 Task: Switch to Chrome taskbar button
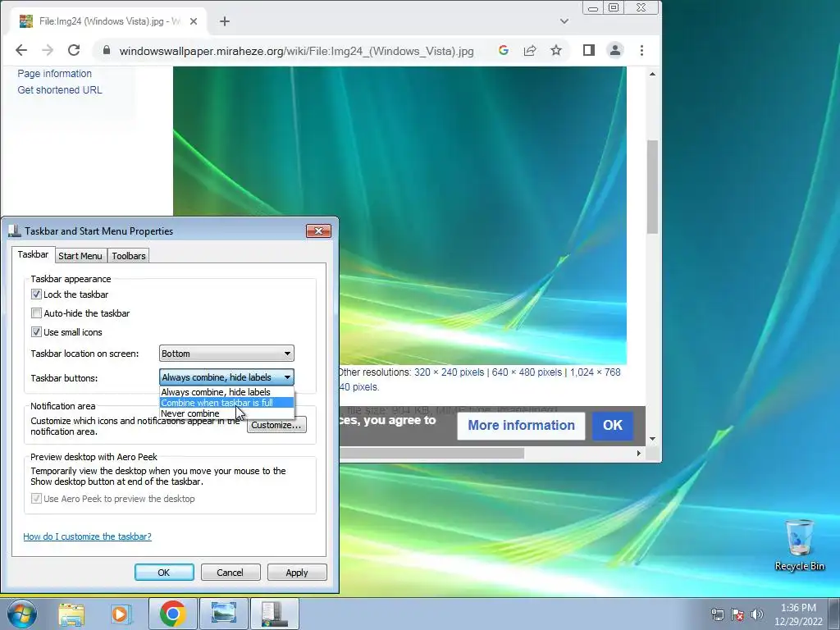(172, 614)
